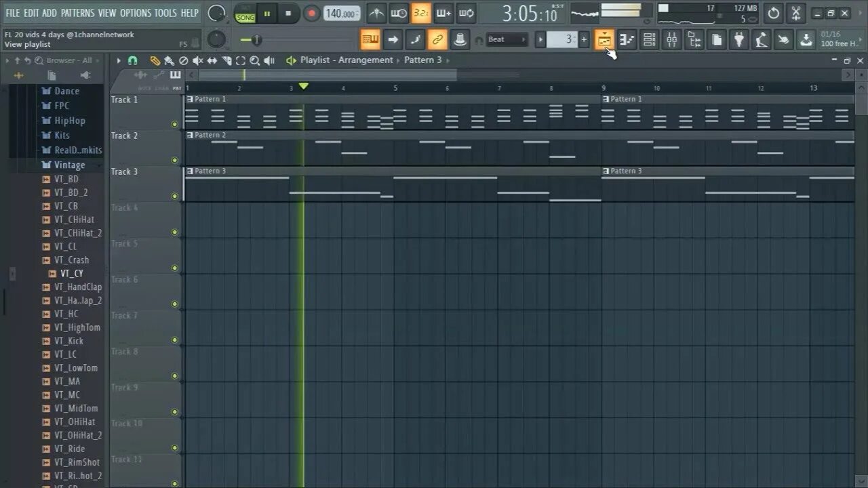Click the red record button

point(311,13)
